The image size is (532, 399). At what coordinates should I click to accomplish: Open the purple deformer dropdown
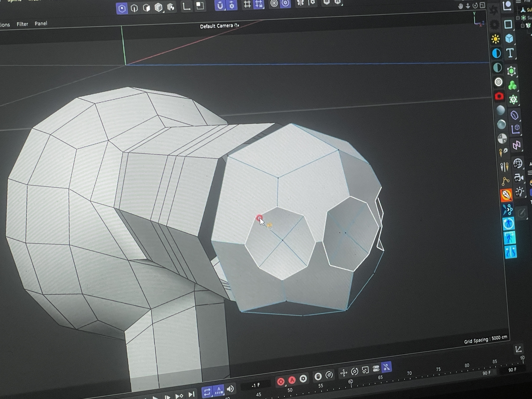point(514,115)
